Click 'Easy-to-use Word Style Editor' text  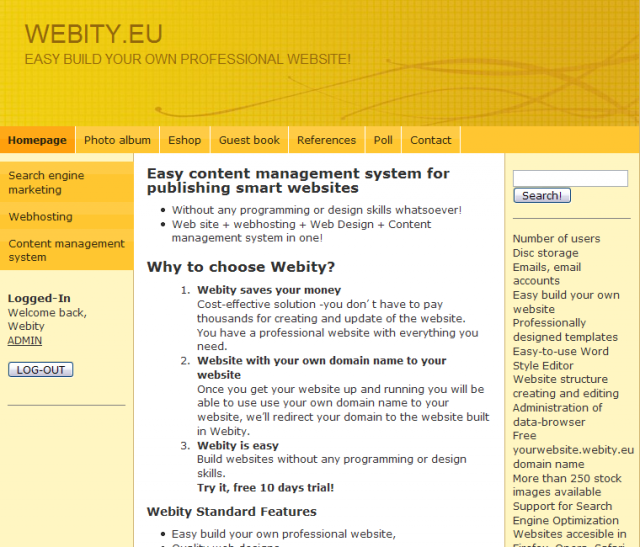pos(560,358)
